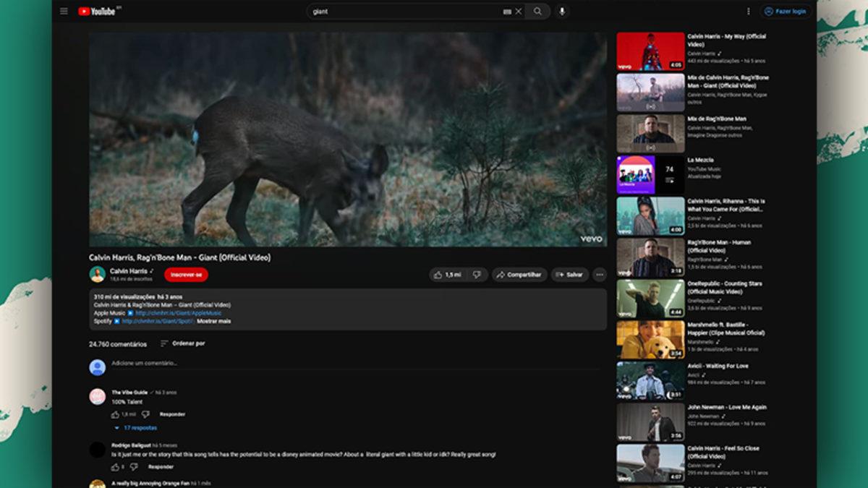Dislike the video with the thumbs-down button
This screenshot has height=488, width=868.
coord(475,275)
